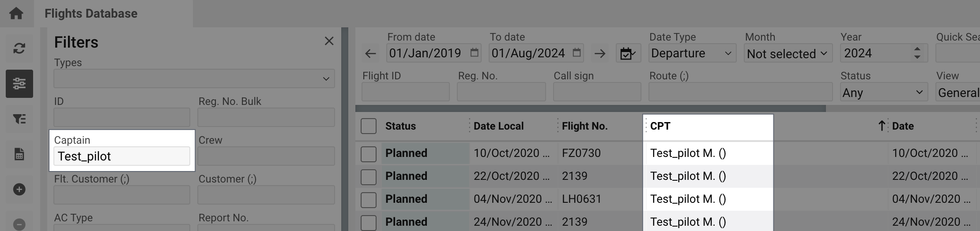The image size is (980, 231).
Task: Close the Filters panel
Action: click(x=329, y=41)
